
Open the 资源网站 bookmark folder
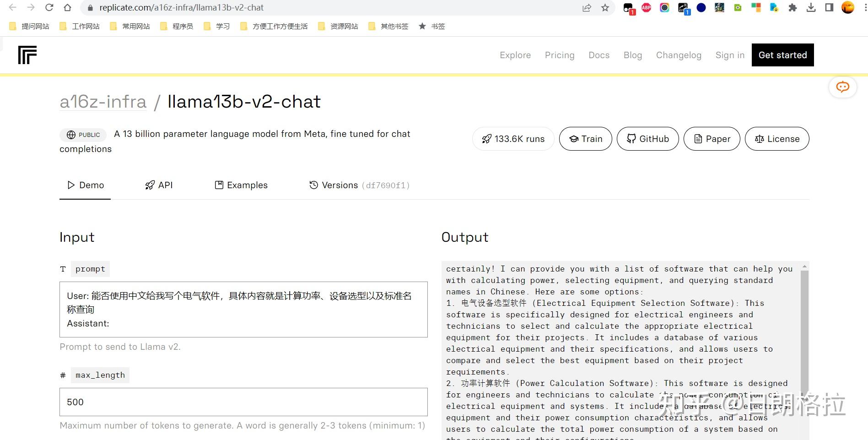(x=338, y=26)
